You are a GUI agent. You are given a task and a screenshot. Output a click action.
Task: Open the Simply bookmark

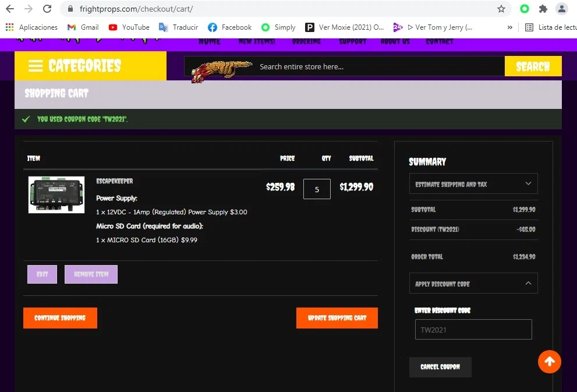click(x=278, y=27)
